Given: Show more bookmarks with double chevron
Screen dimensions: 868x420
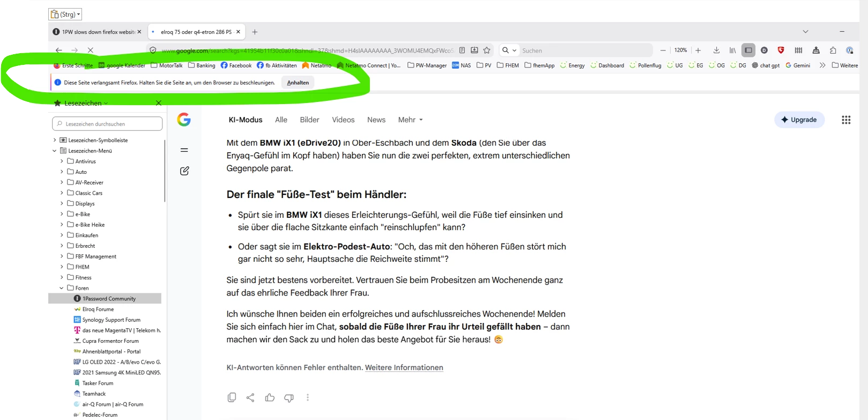Looking at the screenshot, I should tap(822, 65).
